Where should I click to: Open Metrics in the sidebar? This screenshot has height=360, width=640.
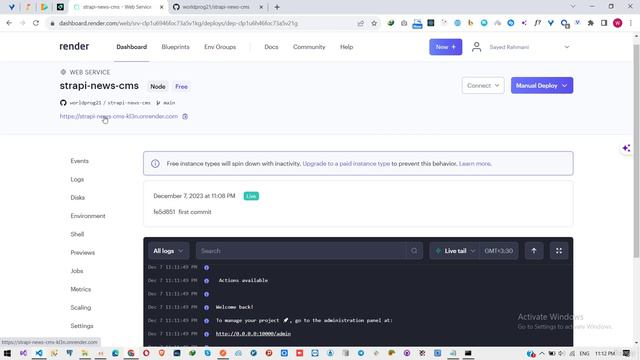pos(81,289)
